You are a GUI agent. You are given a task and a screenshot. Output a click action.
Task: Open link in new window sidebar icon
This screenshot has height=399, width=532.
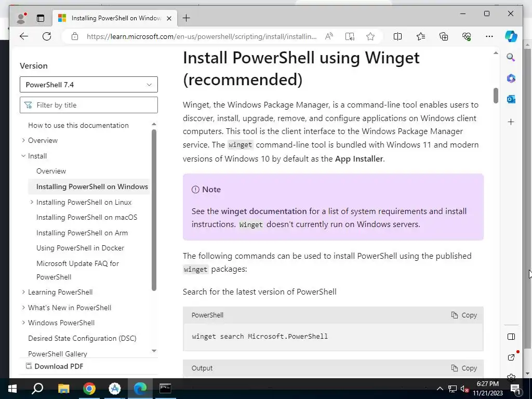click(511, 357)
